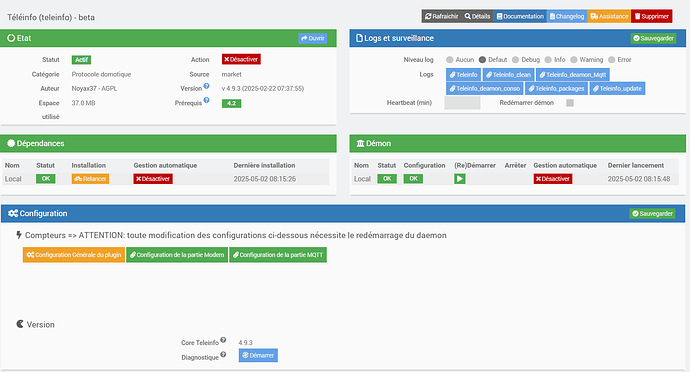Select the Warning log level
Screen dimensions: 690x372
573,59
